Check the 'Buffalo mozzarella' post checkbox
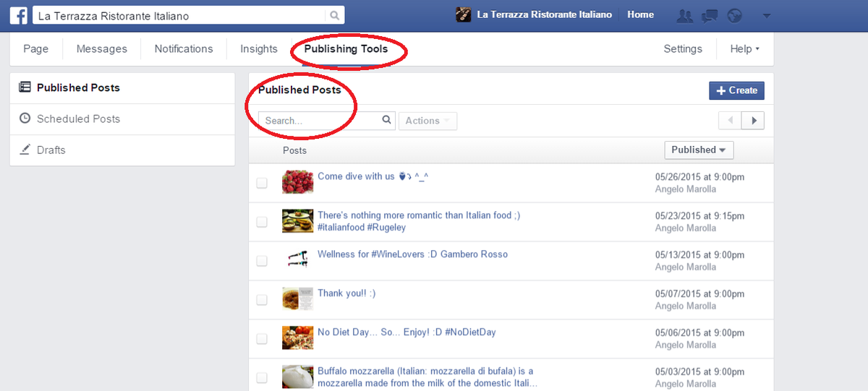 pyautogui.click(x=262, y=378)
